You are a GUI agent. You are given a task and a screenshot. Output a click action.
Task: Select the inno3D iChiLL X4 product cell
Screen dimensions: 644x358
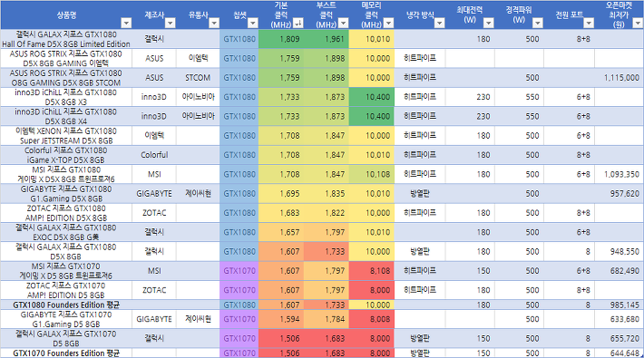click(66, 116)
